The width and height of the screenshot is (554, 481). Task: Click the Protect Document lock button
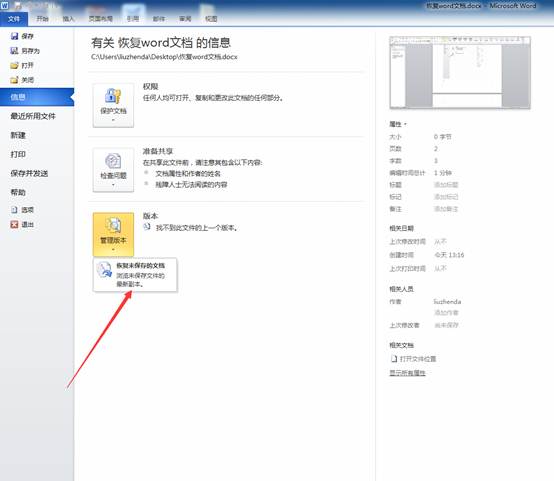pyautogui.click(x=113, y=105)
